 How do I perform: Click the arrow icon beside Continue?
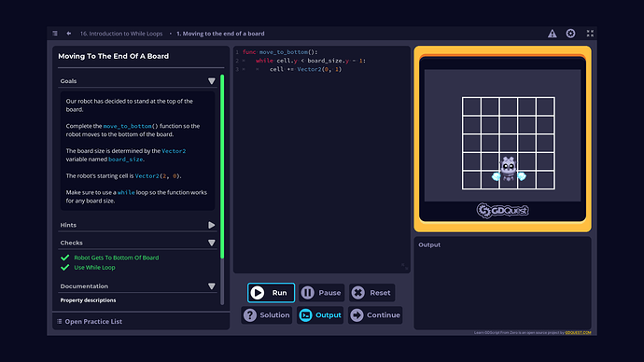357,315
